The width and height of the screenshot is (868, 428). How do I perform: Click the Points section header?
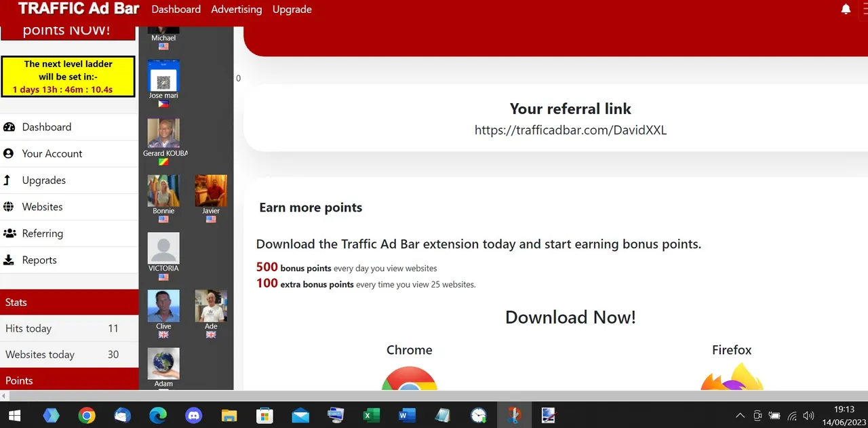[x=69, y=380]
